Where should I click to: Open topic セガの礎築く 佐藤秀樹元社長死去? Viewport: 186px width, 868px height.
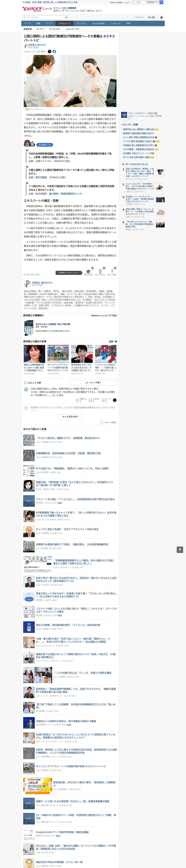tap(138, 149)
